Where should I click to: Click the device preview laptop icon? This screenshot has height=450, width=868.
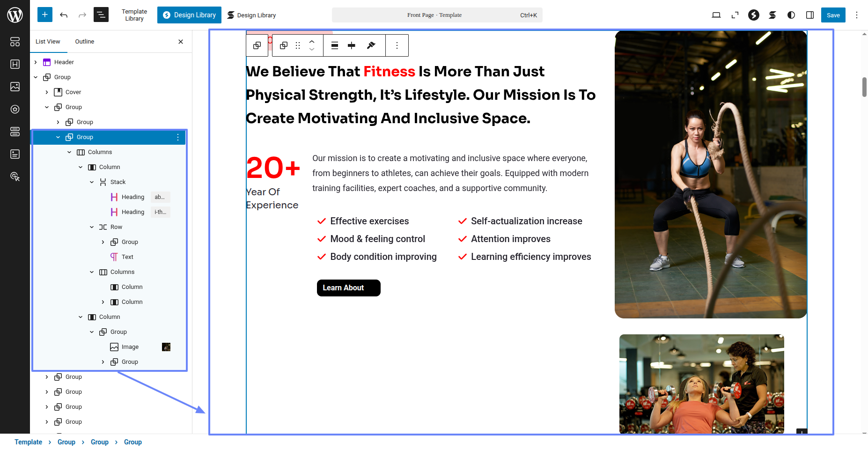click(716, 15)
